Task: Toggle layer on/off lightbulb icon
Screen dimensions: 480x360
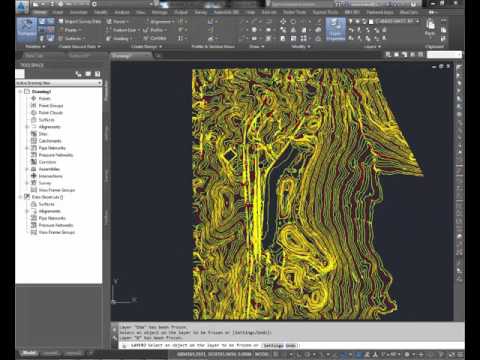Action: click(351, 21)
